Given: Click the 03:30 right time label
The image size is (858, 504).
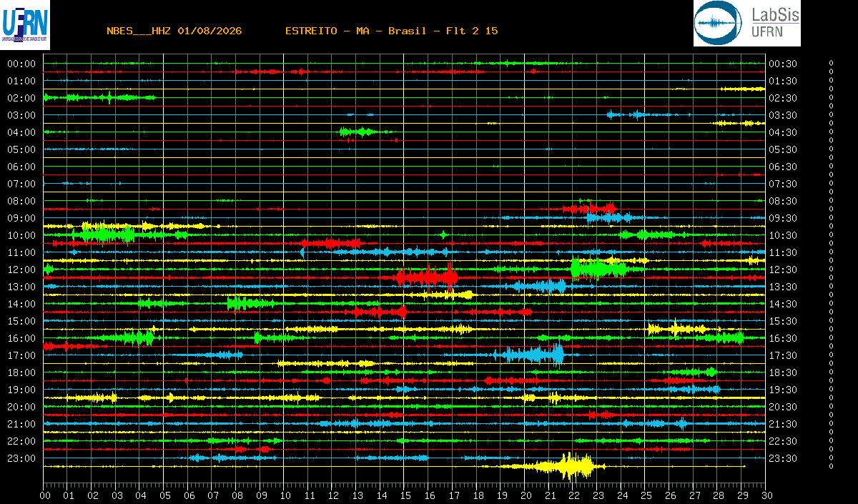Looking at the screenshot, I should (x=783, y=115).
